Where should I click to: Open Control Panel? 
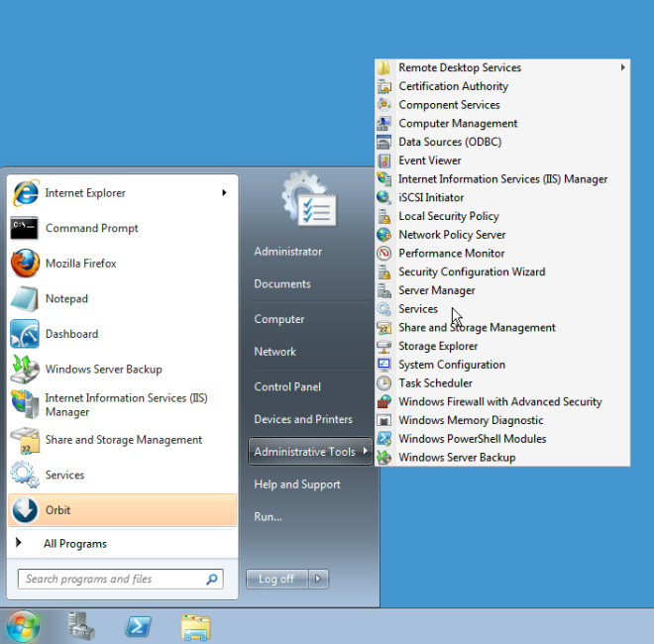pyautogui.click(x=287, y=386)
